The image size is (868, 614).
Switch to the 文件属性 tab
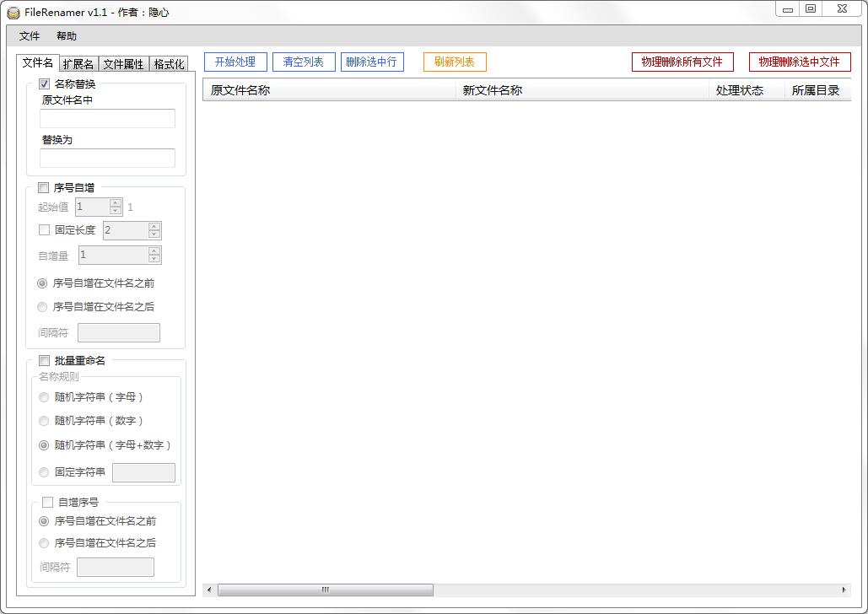coord(123,64)
